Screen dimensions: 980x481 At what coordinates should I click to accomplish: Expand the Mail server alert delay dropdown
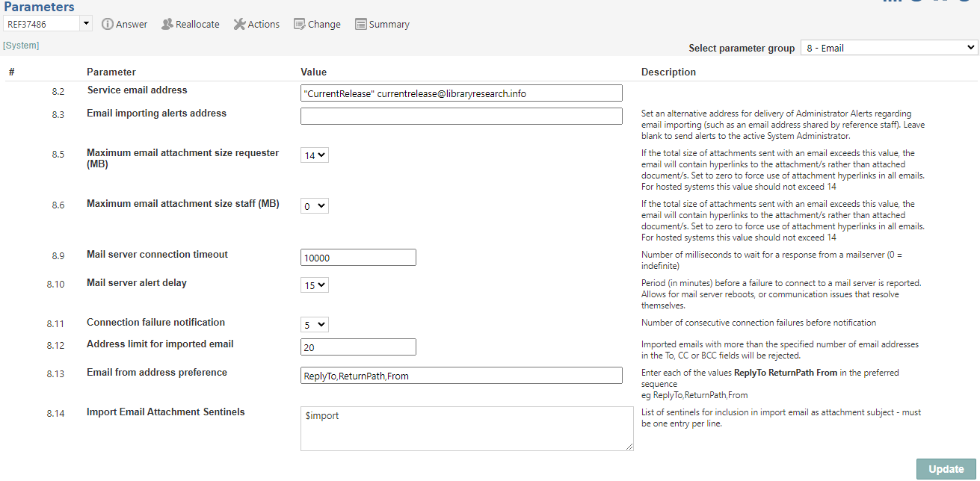pyautogui.click(x=315, y=285)
